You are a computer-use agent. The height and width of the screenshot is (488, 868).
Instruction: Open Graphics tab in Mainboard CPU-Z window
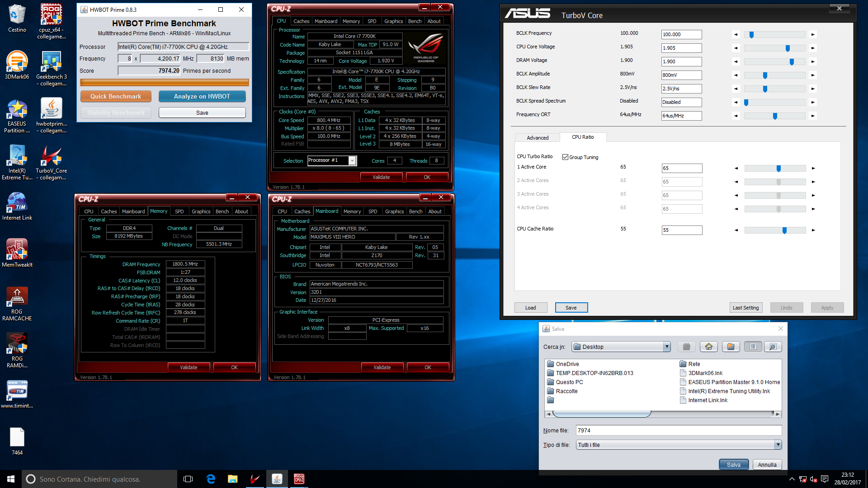tap(394, 211)
